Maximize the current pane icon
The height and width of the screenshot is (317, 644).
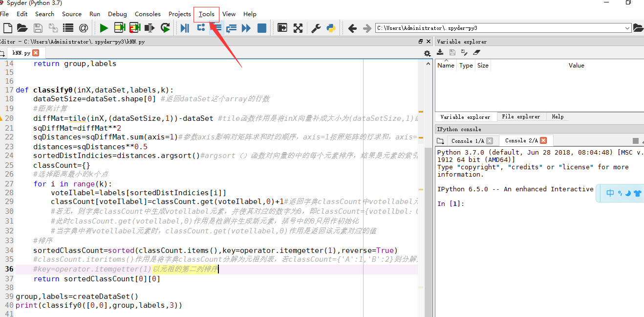pos(282,28)
